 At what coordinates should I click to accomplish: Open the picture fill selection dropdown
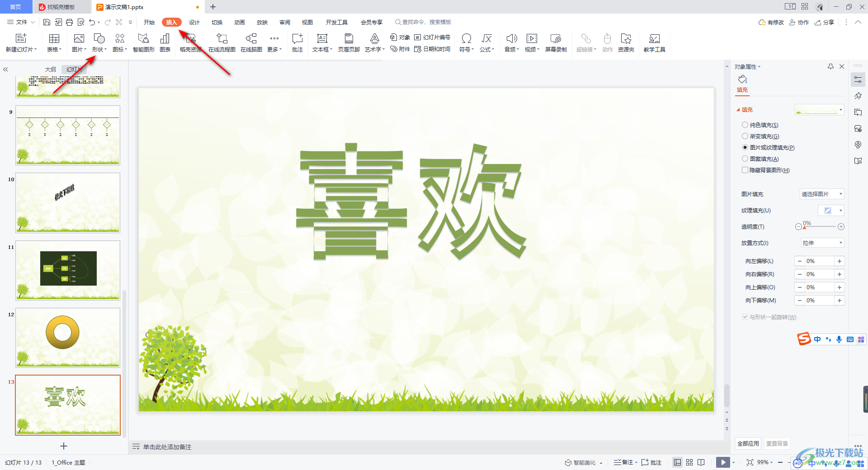pyautogui.click(x=822, y=194)
